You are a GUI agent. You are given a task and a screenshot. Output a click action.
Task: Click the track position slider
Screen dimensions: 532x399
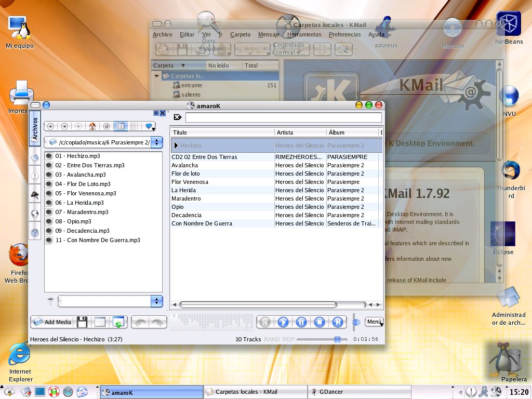pos(322,339)
